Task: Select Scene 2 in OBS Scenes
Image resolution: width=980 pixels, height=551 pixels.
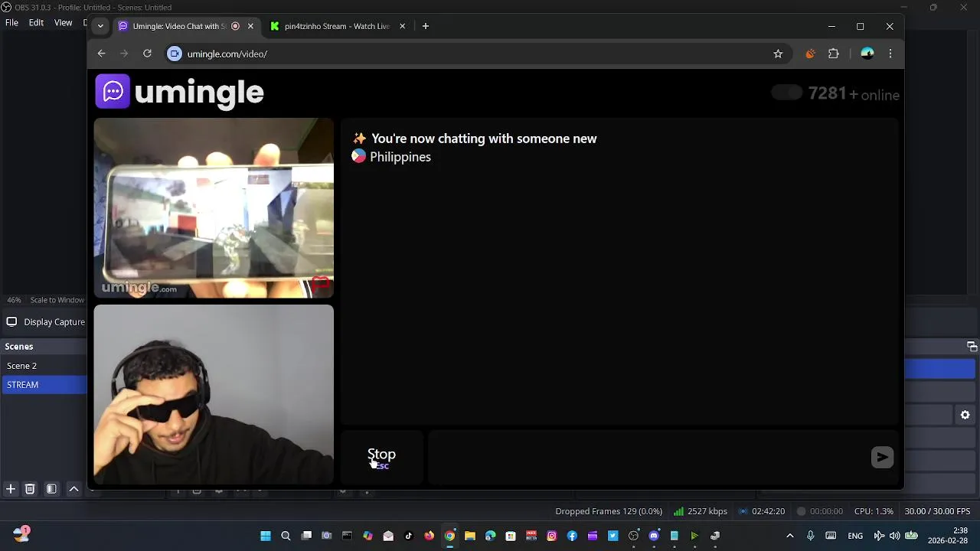Action: pos(44,366)
